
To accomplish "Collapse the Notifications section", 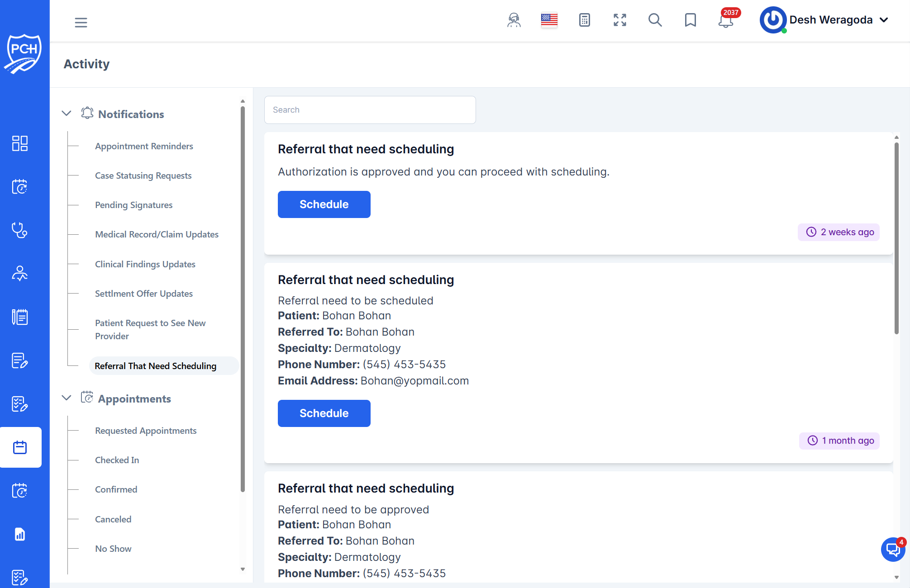I will click(x=66, y=113).
